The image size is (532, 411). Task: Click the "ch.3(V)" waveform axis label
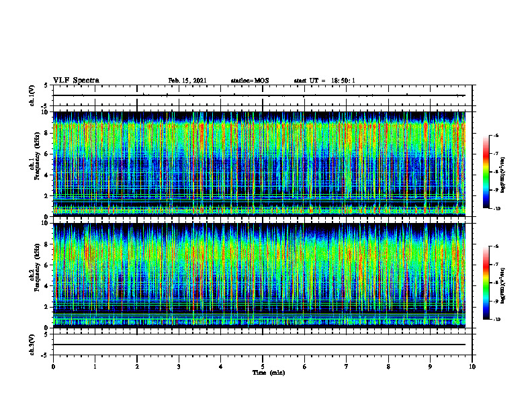pyautogui.click(x=32, y=345)
